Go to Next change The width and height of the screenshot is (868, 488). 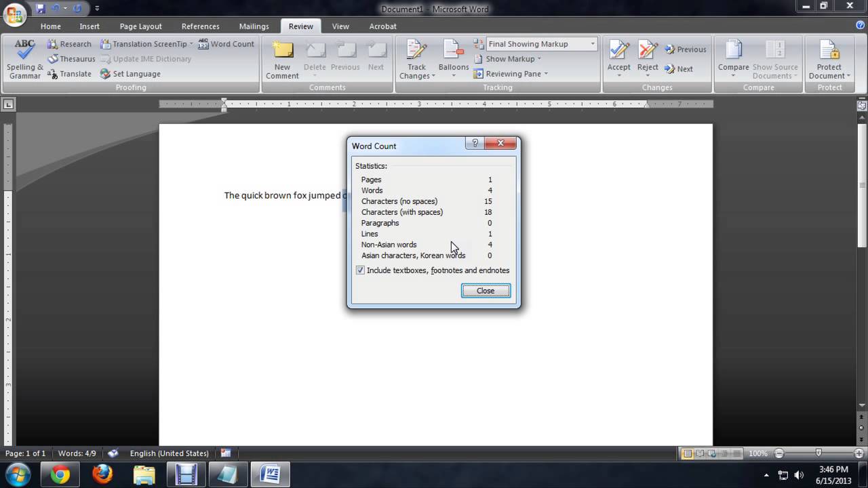679,68
